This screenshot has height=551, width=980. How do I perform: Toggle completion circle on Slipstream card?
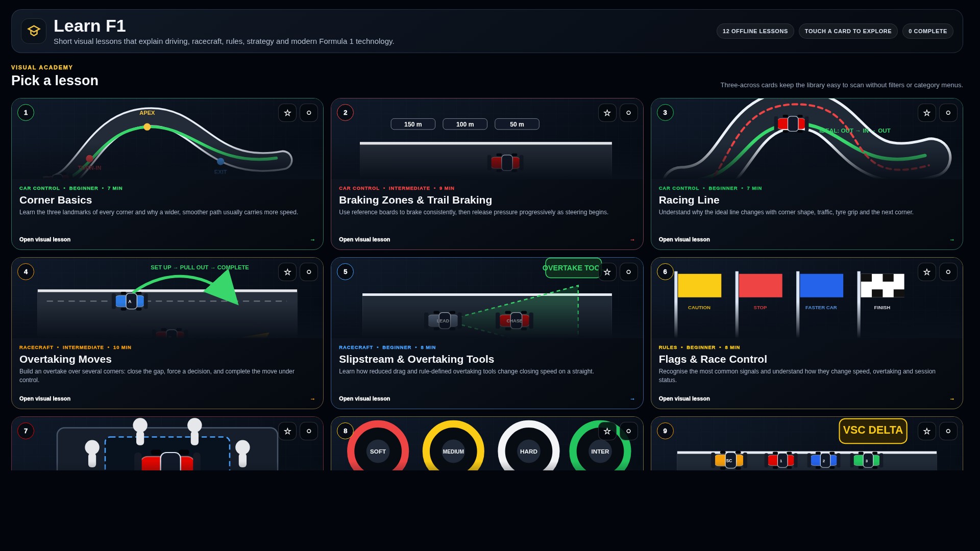pyautogui.click(x=628, y=272)
